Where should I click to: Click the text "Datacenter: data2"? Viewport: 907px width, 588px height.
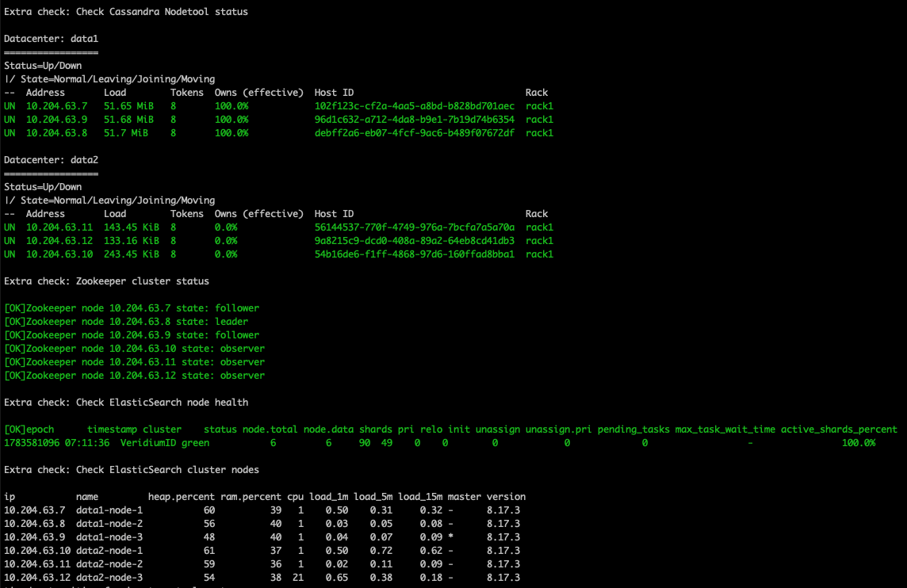point(51,160)
